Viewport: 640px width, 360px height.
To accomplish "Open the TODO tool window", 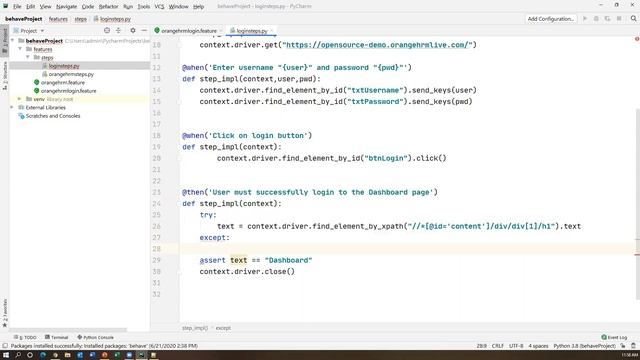I will (25, 338).
